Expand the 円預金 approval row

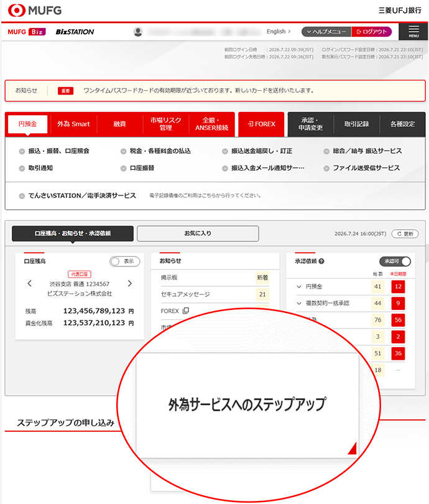click(x=299, y=287)
